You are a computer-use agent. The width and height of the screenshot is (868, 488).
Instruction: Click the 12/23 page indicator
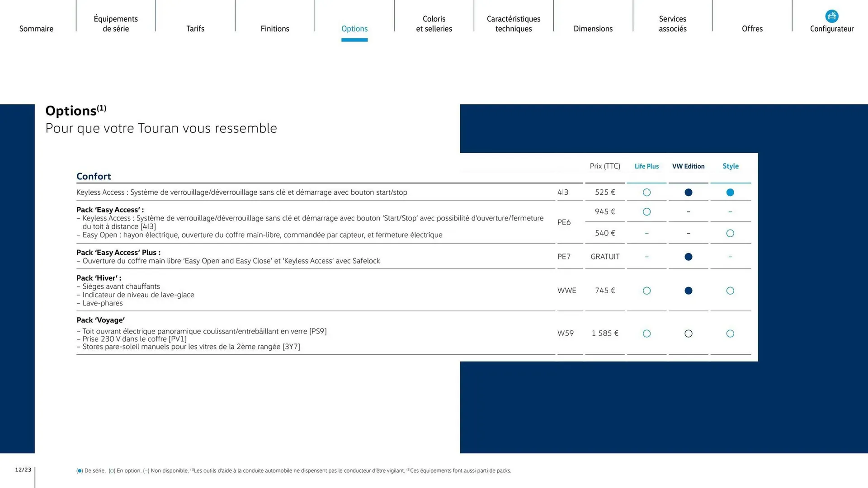pos(23,470)
